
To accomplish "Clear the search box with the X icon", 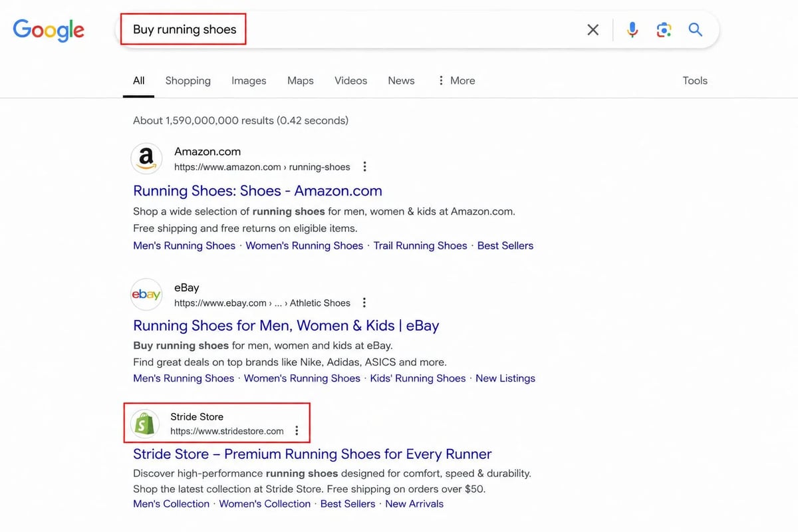I will [x=593, y=29].
